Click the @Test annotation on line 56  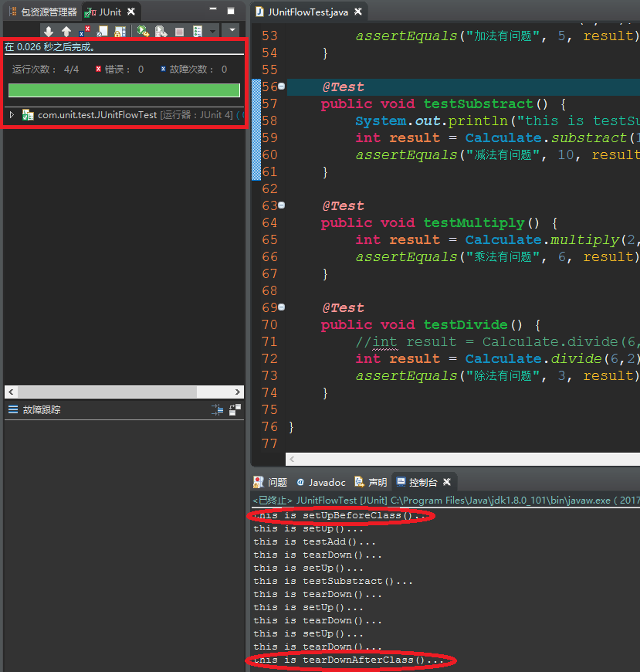click(343, 87)
